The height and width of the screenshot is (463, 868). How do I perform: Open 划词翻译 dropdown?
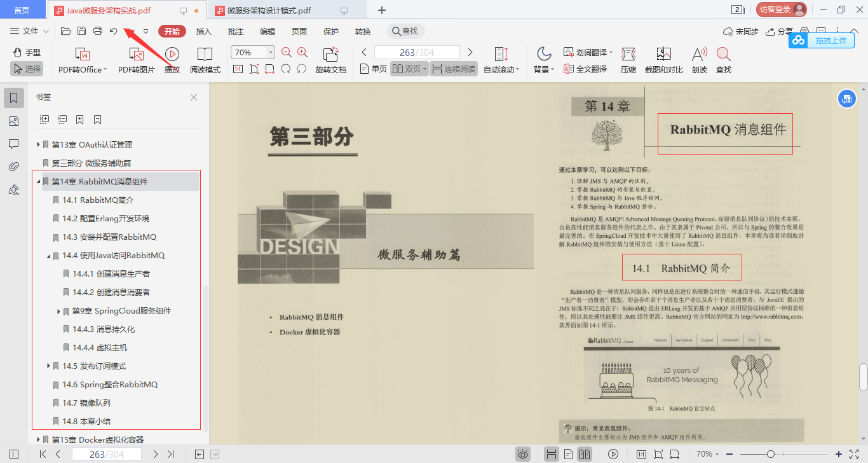point(588,52)
